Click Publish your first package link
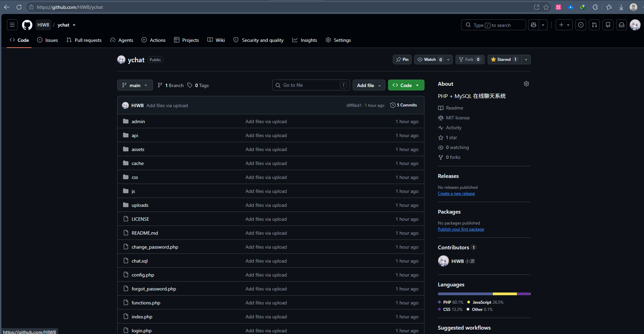The width and height of the screenshot is (644, 334). 461,229
